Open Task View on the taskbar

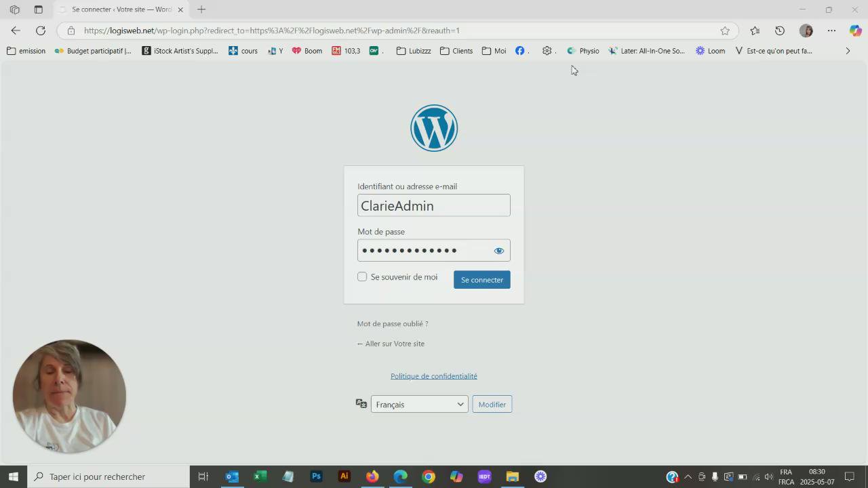203,476
